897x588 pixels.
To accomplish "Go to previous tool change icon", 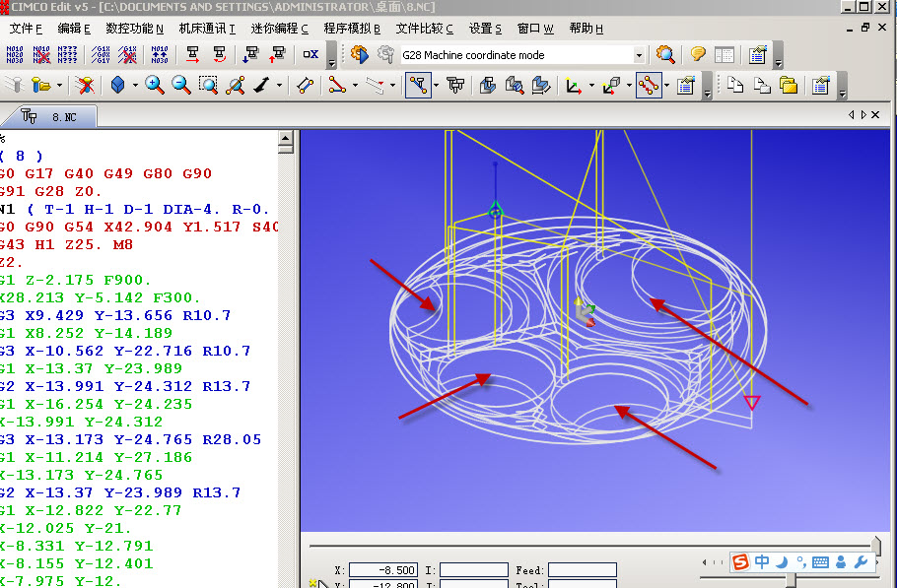I will click(x=219, y=55).
